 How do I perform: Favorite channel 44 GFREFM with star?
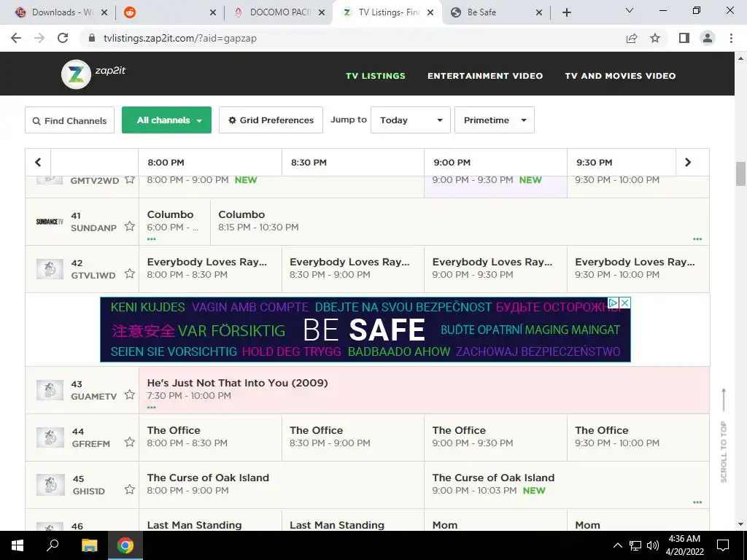[x=130, y=442]
